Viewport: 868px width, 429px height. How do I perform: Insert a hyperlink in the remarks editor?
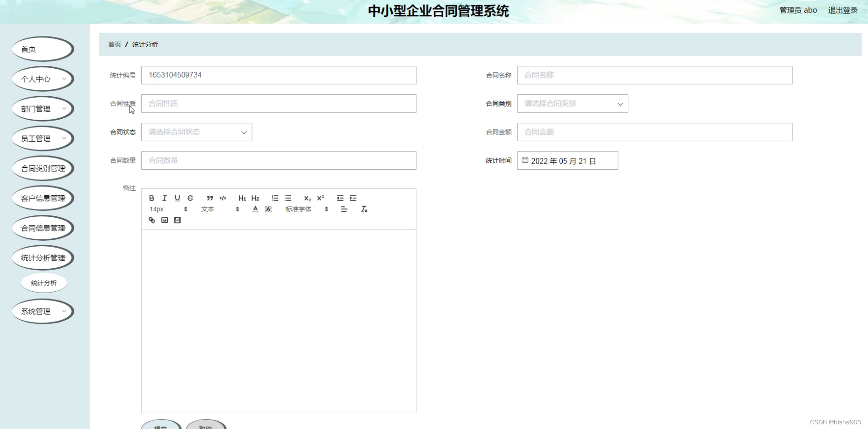pyautogui.click(x=151, y=220)
